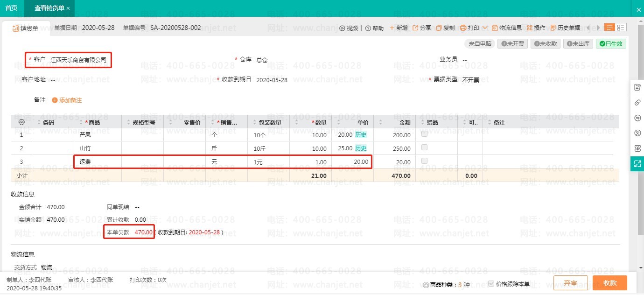Image resolution: width=644 pixels, height=295 pixels.
Task: Click the green fullscreen expand icon in sidebar
Action: pyautogui.click(x=637, y=164)
